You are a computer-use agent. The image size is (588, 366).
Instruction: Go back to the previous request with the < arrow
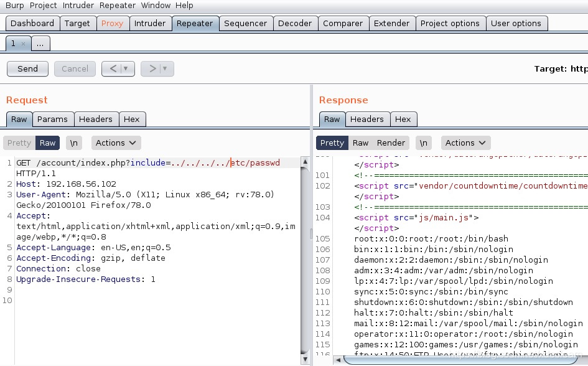(x=113, y=68)
